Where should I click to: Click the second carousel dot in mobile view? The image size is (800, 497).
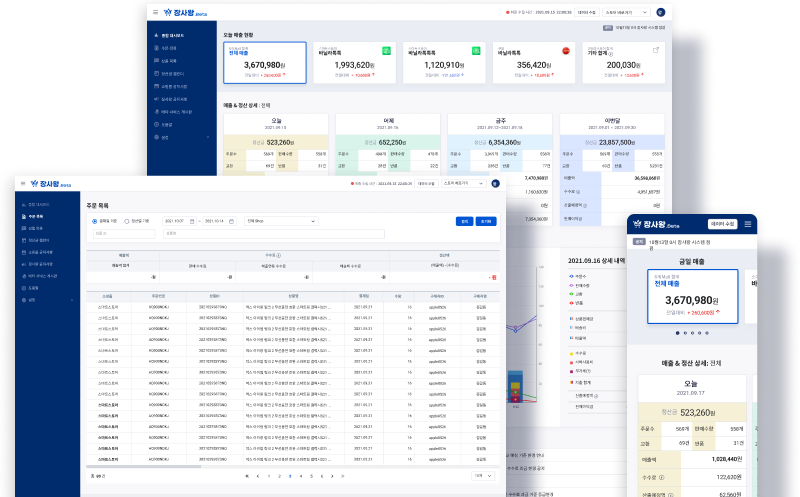687,332
